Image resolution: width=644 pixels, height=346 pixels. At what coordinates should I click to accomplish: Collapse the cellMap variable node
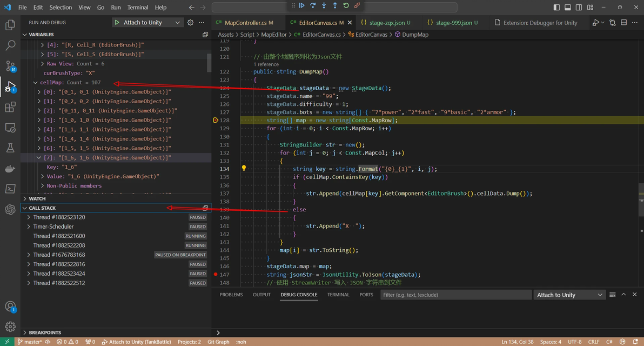click(36, 83)
